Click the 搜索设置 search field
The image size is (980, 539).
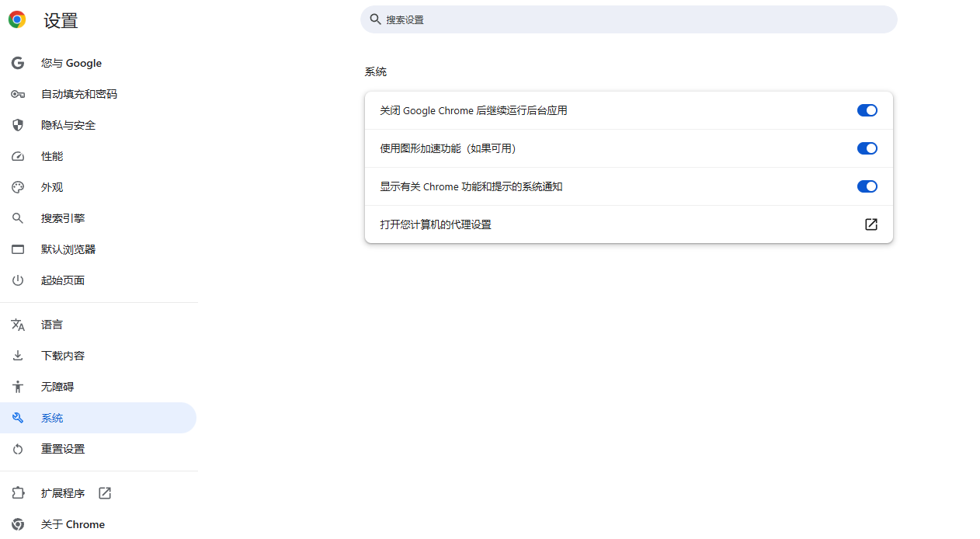point(629,19)
